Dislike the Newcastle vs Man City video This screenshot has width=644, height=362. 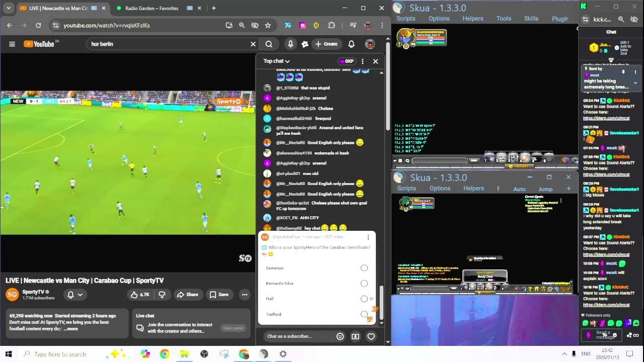point(162,295)
